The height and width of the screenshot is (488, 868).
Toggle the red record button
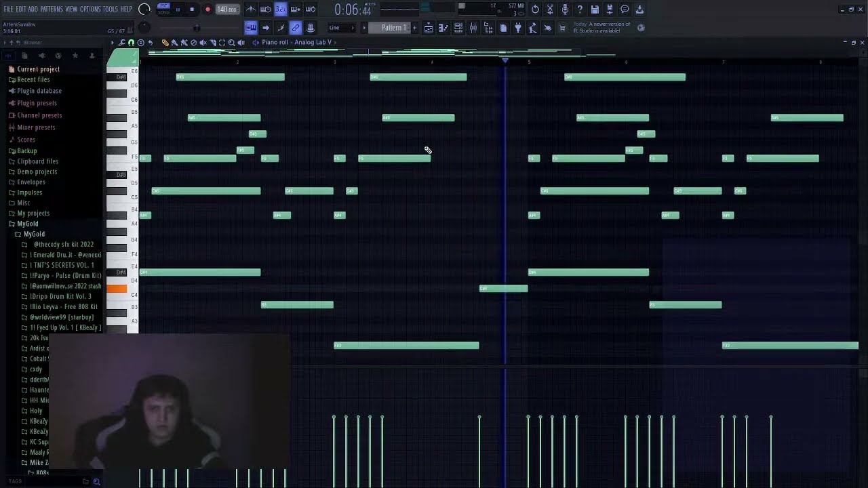(208, 9)
